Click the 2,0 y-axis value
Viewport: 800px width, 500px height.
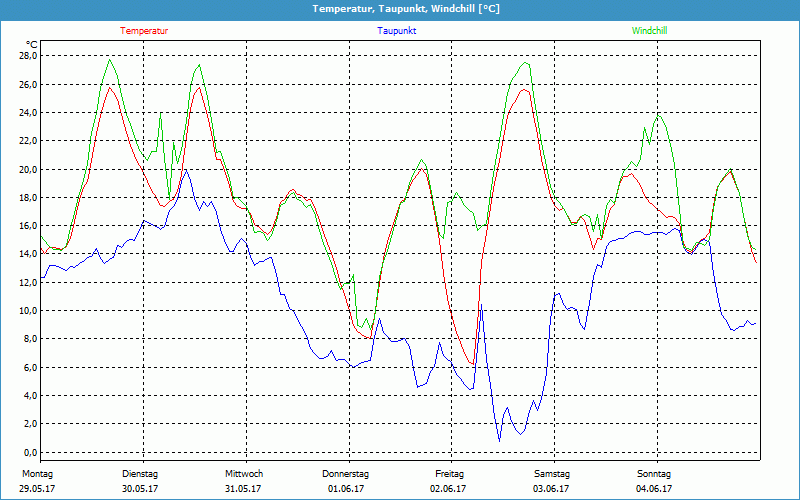tap(30, 424)
